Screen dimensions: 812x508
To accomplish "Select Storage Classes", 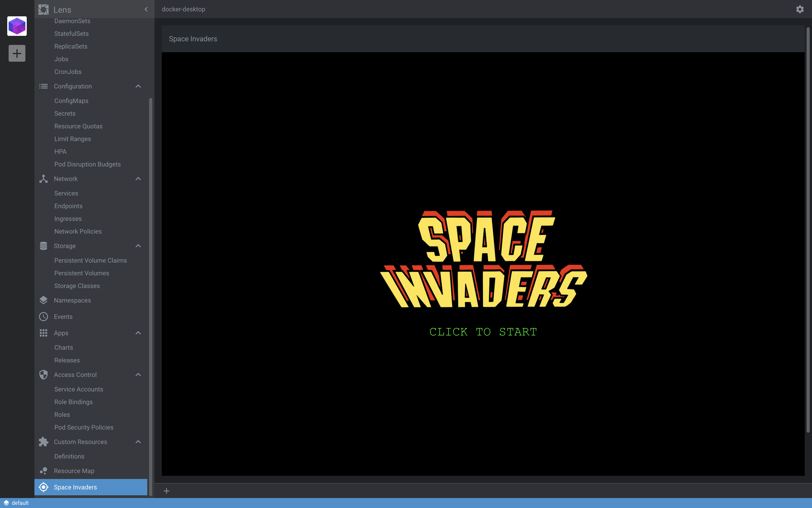I will click(x=77, y=286).
